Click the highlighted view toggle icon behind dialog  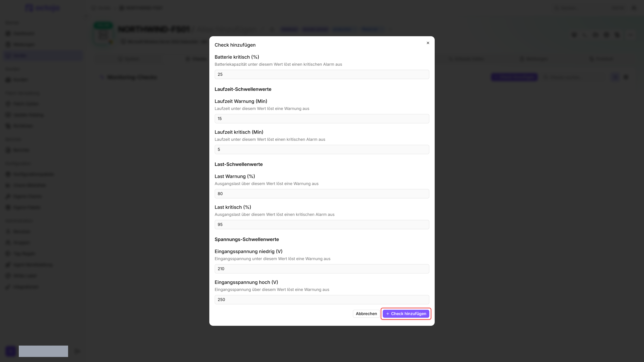615,77
